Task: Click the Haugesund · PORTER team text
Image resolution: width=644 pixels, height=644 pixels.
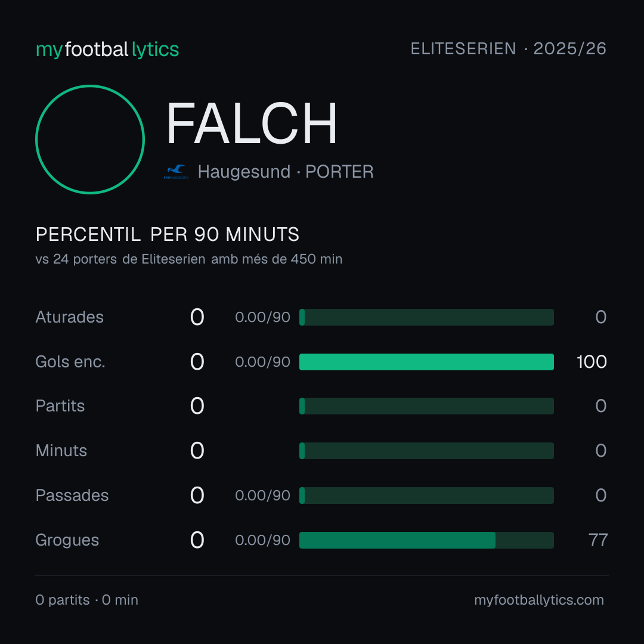Action: click(x=286, y=172)
